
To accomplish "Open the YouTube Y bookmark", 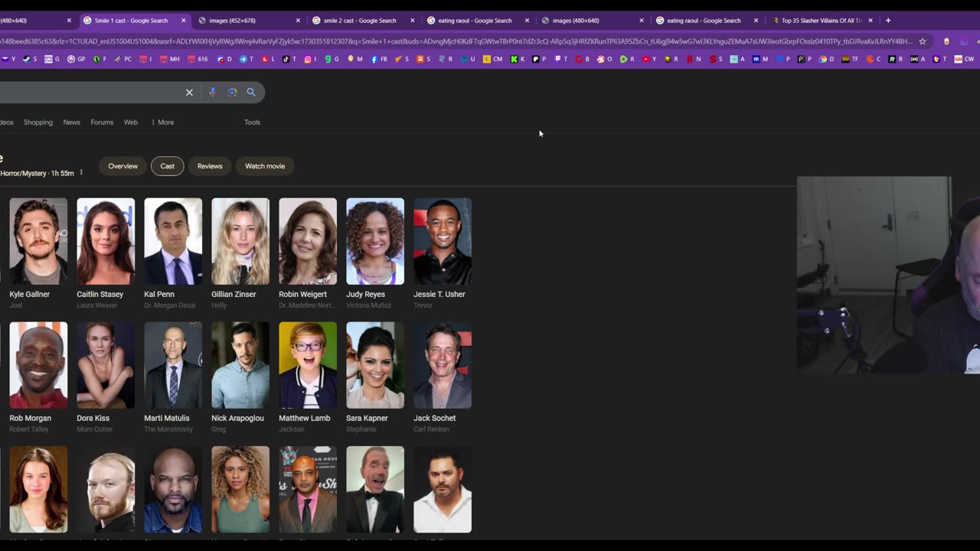I will 649,59.
